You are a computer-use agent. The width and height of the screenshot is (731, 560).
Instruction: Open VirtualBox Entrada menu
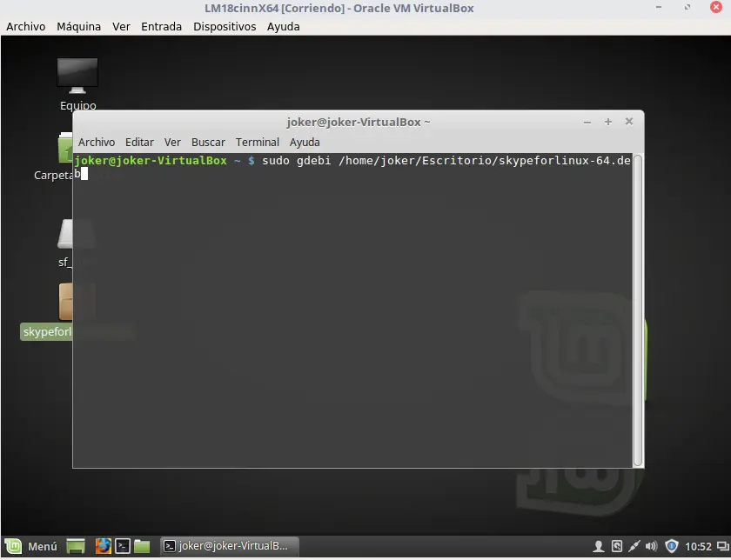pos(161,27)
